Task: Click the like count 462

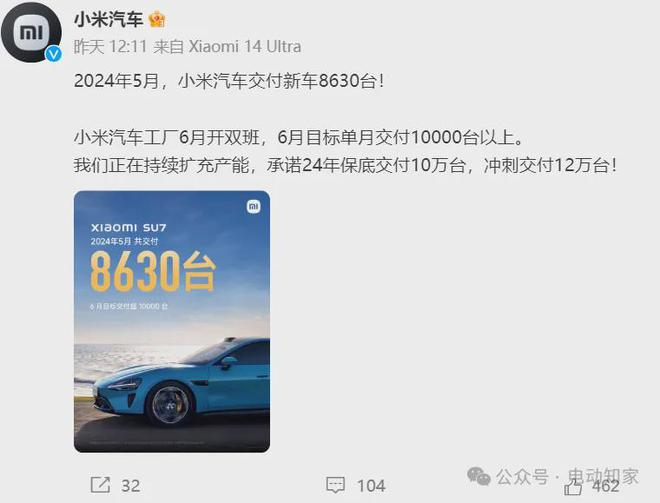Action: [x=606, y=486]
